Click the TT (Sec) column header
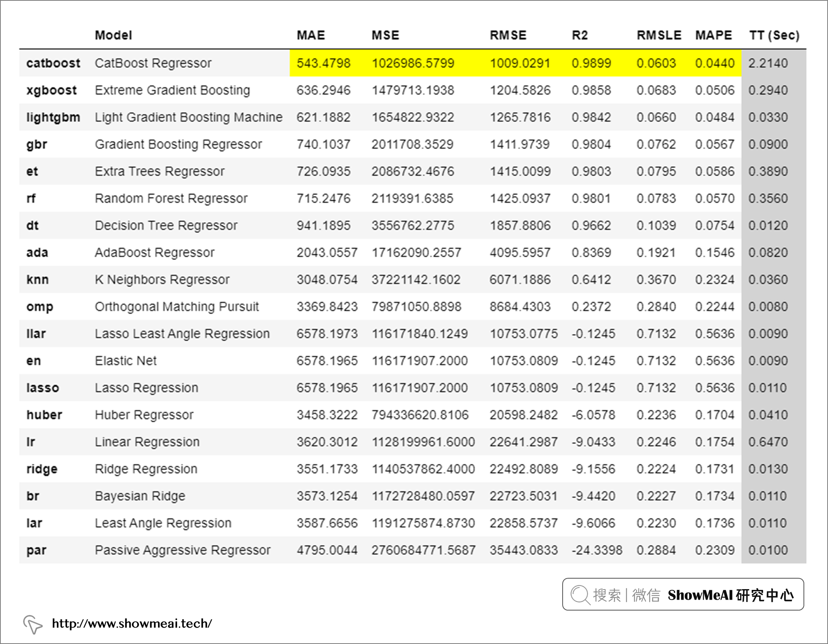This screenshot has height=644, width=828. (x=774, y=35)
